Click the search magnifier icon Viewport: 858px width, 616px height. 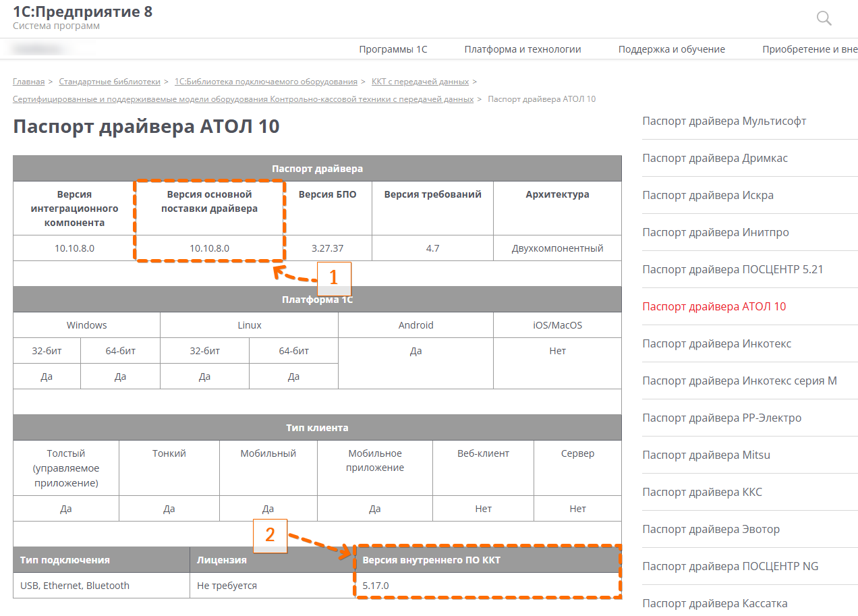[x=824, y=18]
